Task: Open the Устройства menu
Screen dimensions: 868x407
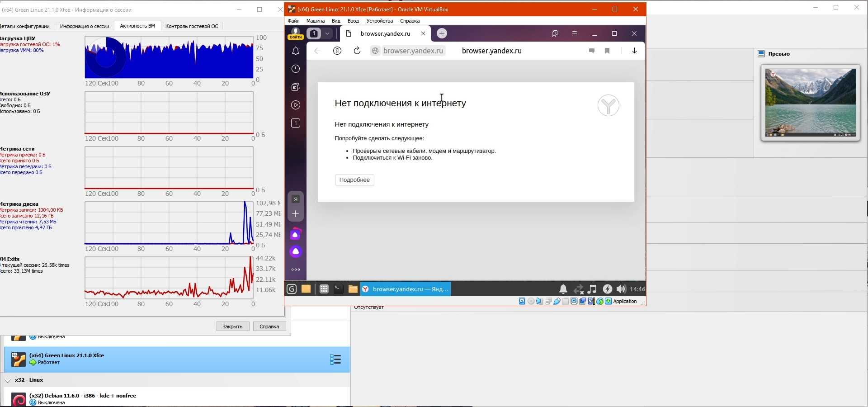Action: pyautogui.click(x=380, y=21)
